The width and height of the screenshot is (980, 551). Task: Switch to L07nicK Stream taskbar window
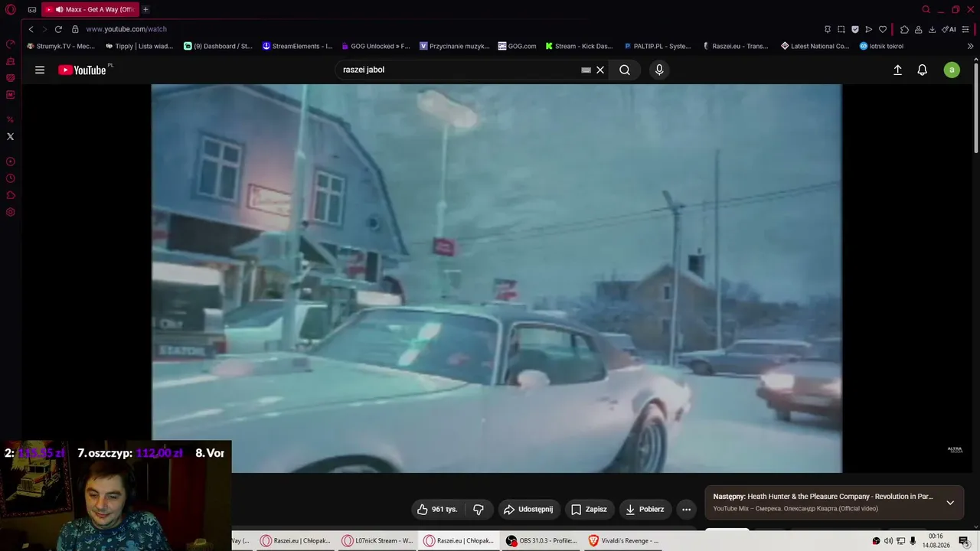pyautogui.click(x=377, y=541)
